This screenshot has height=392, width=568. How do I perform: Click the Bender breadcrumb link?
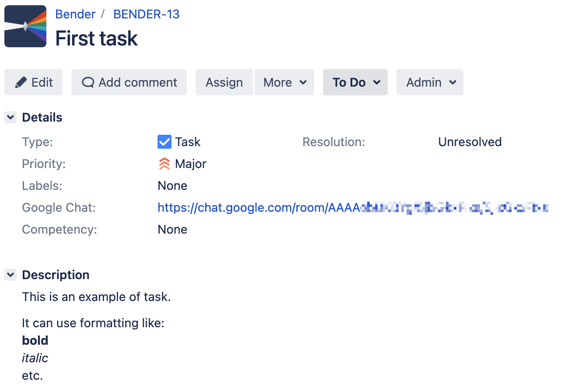[75, 14]
